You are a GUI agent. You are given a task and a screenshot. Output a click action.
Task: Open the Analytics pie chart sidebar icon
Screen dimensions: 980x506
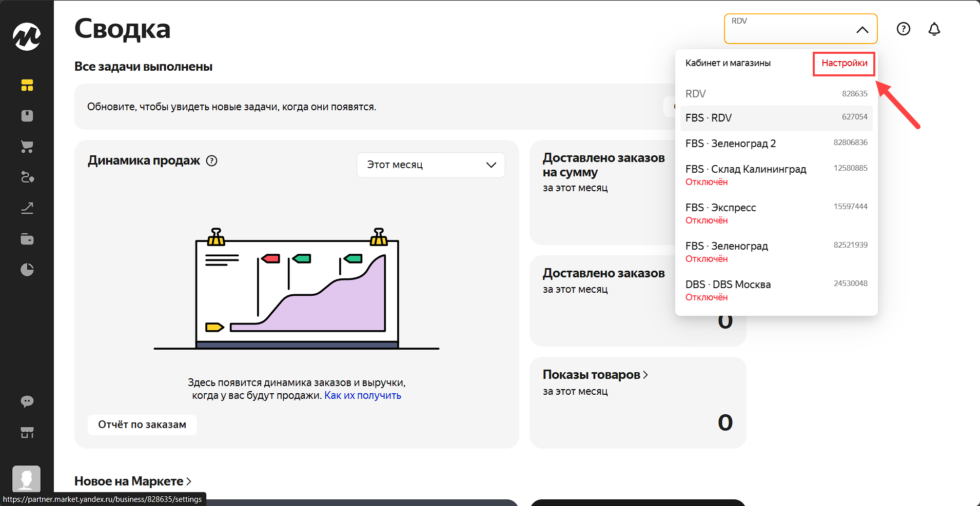click(27, 270)
